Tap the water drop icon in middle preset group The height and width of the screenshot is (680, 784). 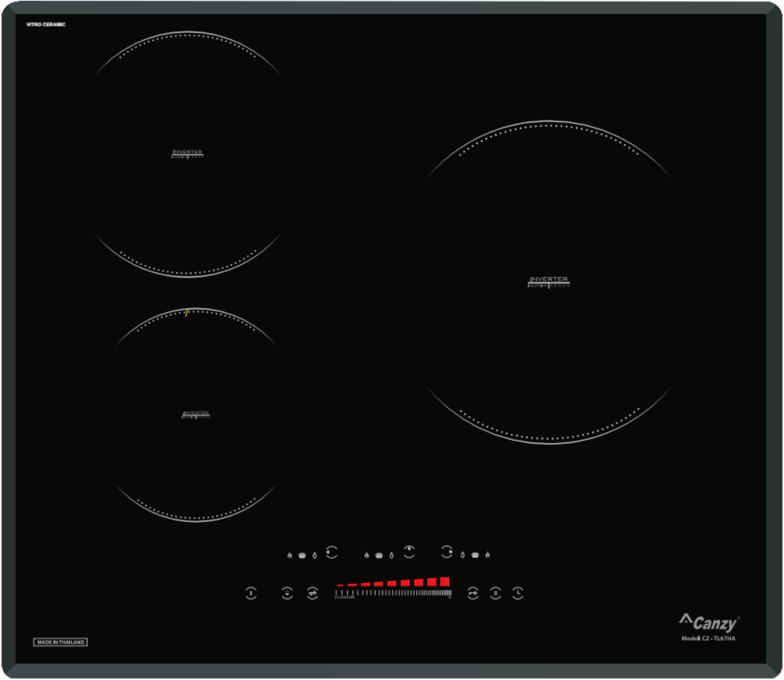tap(391, 555)
